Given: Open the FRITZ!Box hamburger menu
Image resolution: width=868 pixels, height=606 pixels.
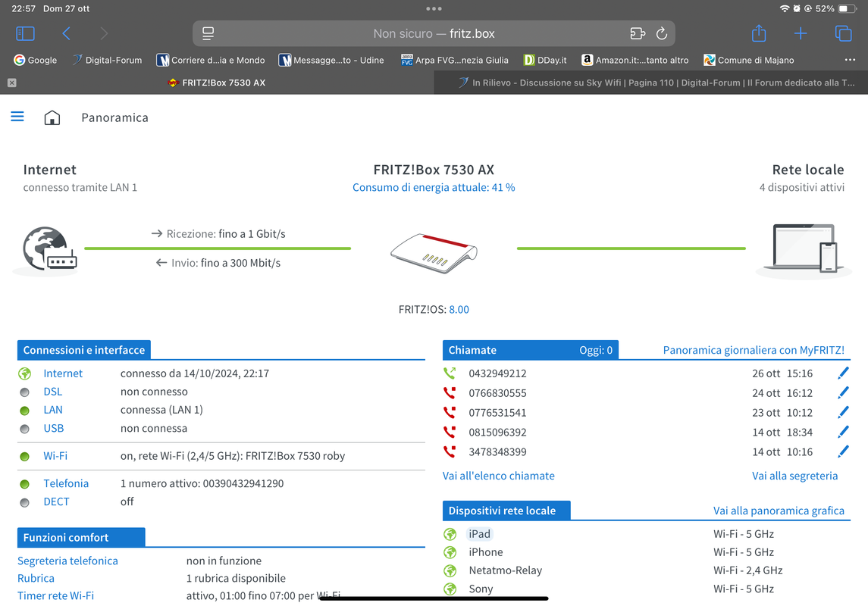Looking at the screenshot, I should click(x=17, y=117).
